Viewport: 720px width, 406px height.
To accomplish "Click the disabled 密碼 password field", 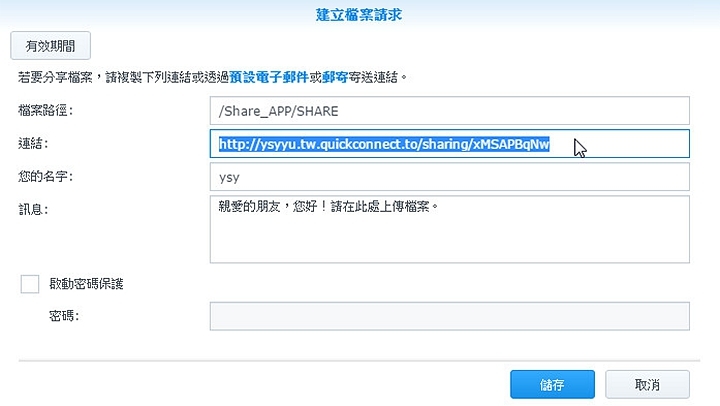I will coord(450,316).
